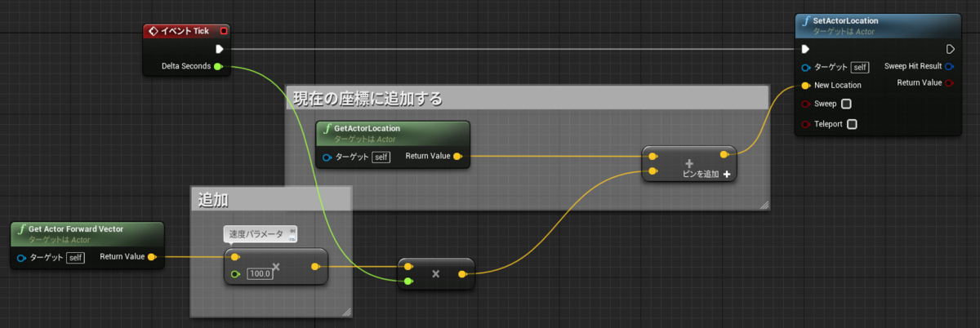
Task: Enable the Sweep checkbox
Action: 846,104
